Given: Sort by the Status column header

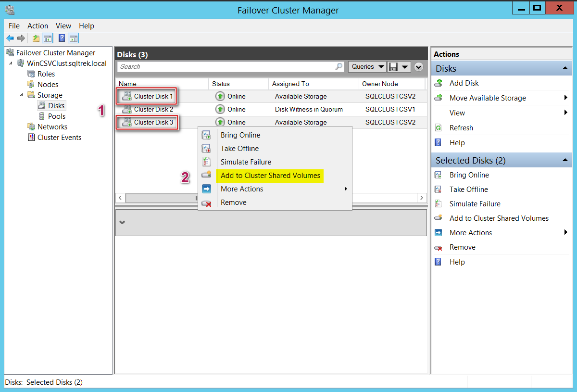Looking at the screenshot, I should click(x=238, y=84).
